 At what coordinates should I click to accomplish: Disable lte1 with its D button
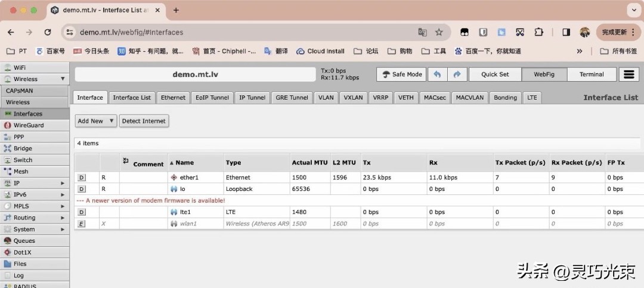[82, 212]
